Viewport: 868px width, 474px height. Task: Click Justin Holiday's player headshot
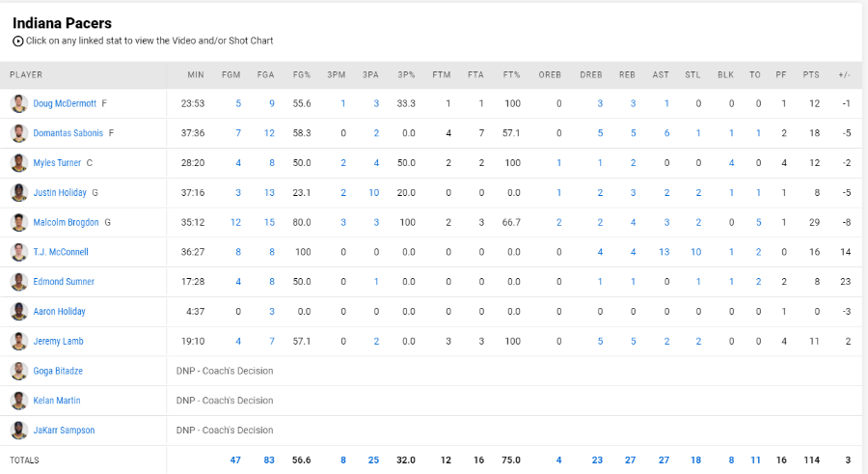click(19, 192)
